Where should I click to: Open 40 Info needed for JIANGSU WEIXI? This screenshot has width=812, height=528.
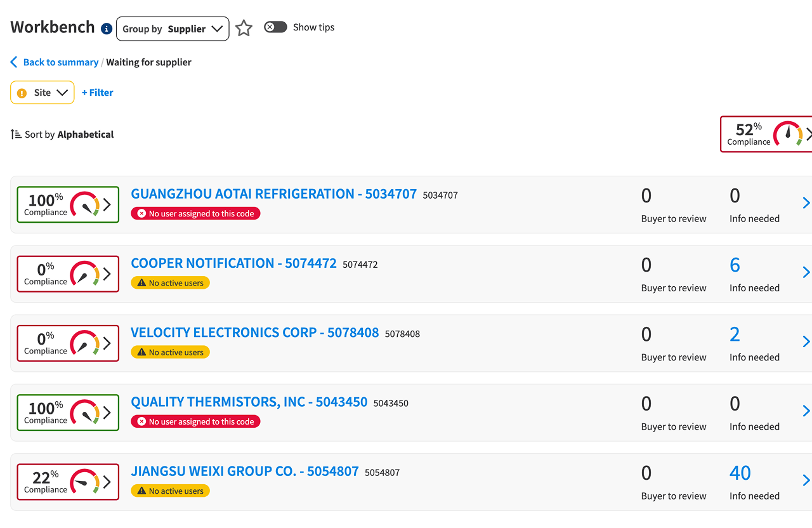coord(740,473)
